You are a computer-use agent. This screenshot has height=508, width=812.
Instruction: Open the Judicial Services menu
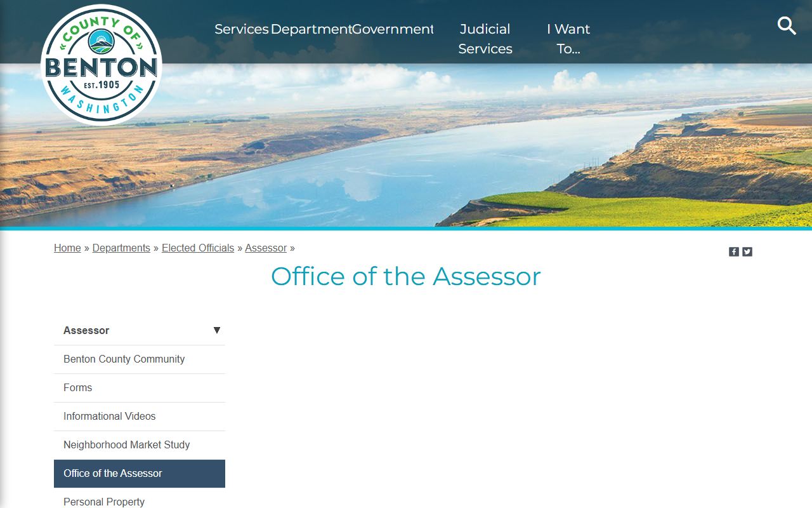point(485,39)
